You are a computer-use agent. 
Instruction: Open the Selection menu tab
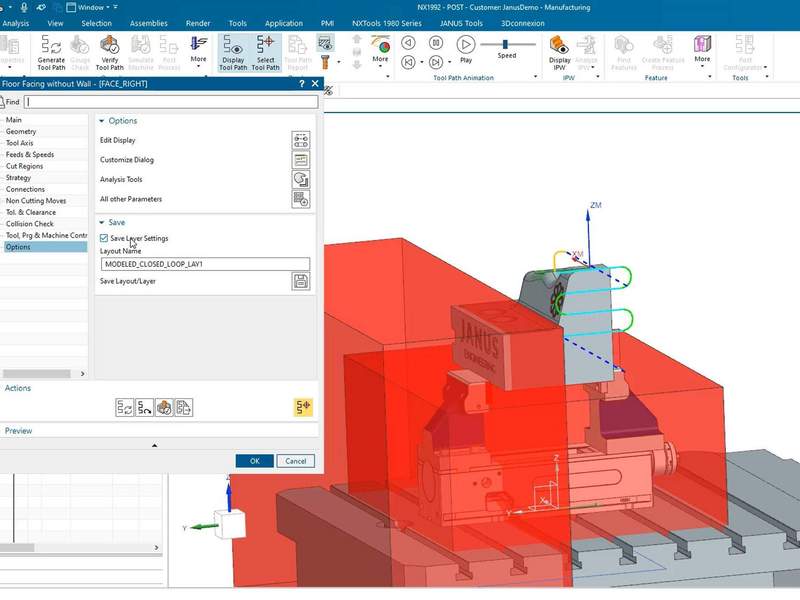coord(96,23)
